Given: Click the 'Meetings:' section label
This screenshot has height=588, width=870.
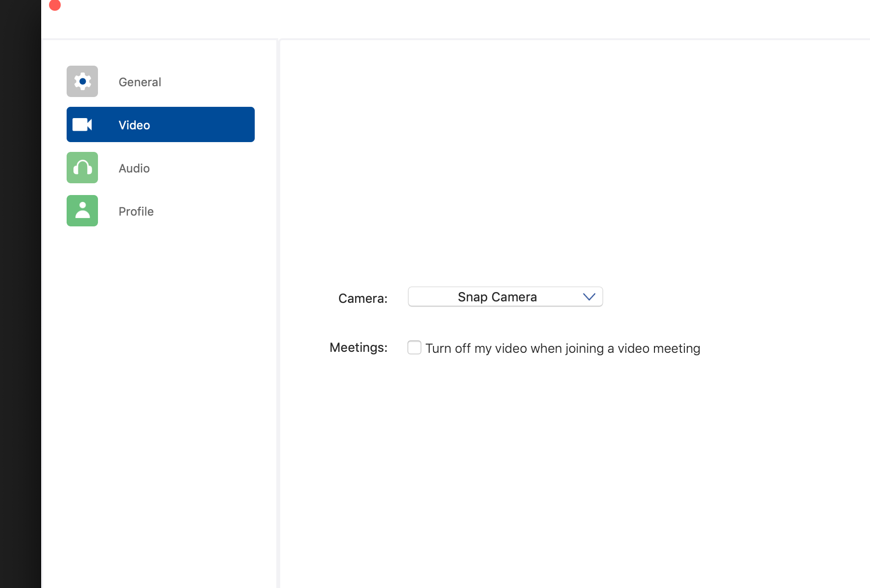Looking at the screenshot, I should [x=358, y=347].
